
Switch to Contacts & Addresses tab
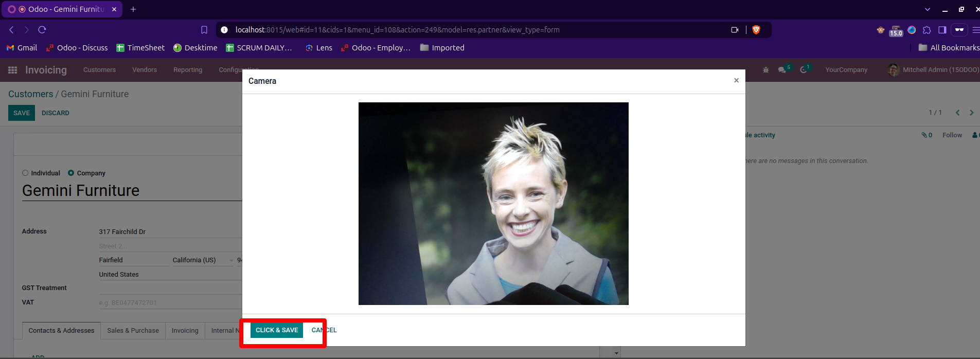pyautogui.click(x=61, y=331)
